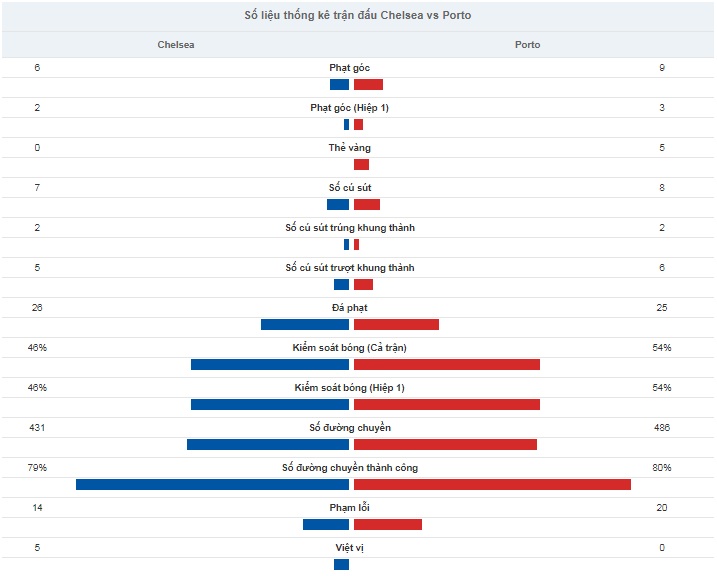The height and width of the screenshot is (576, 717).
Task: Click Porto's red Số đường chuyền bar
Action: click(445, 444)
